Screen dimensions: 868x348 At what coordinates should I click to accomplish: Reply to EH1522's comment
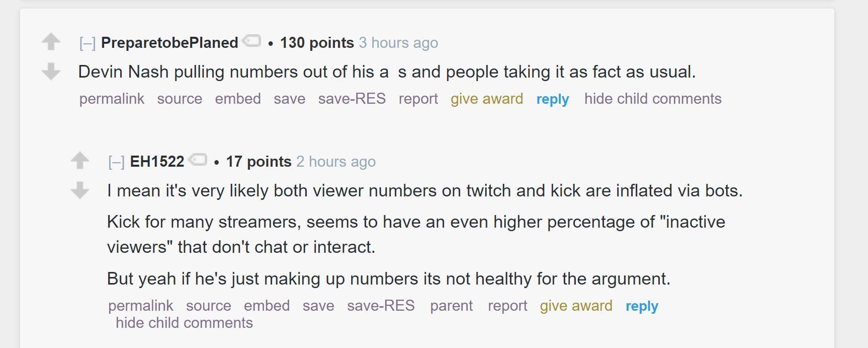[641, 306]
